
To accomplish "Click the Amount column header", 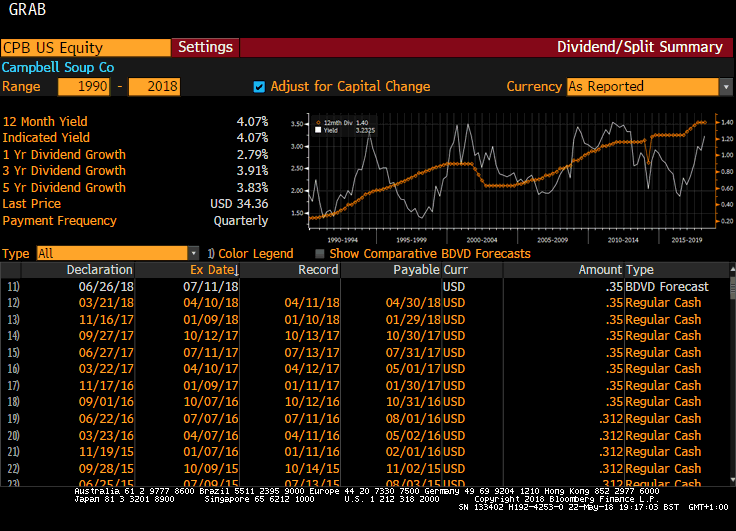I will 600,270.
